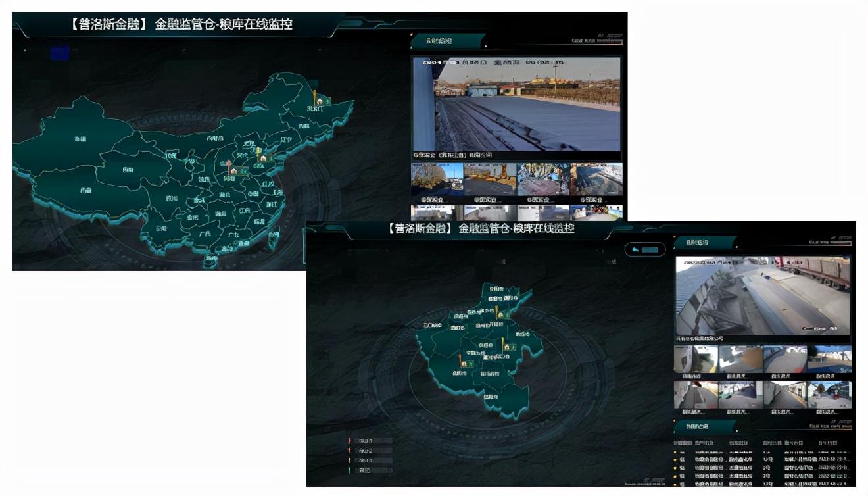868x496 pixels.
Task: Toggle the orange exclamation legend item
Action: click(370, 451)
